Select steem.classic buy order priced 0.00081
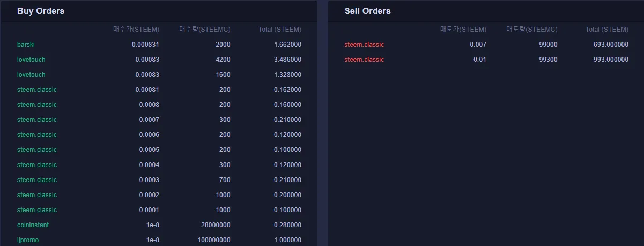 coord(37,90)
